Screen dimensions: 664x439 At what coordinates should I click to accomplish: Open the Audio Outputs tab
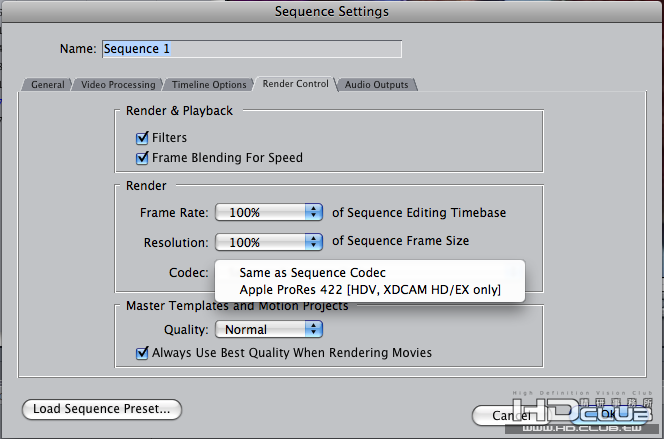[x=376, y=85]
